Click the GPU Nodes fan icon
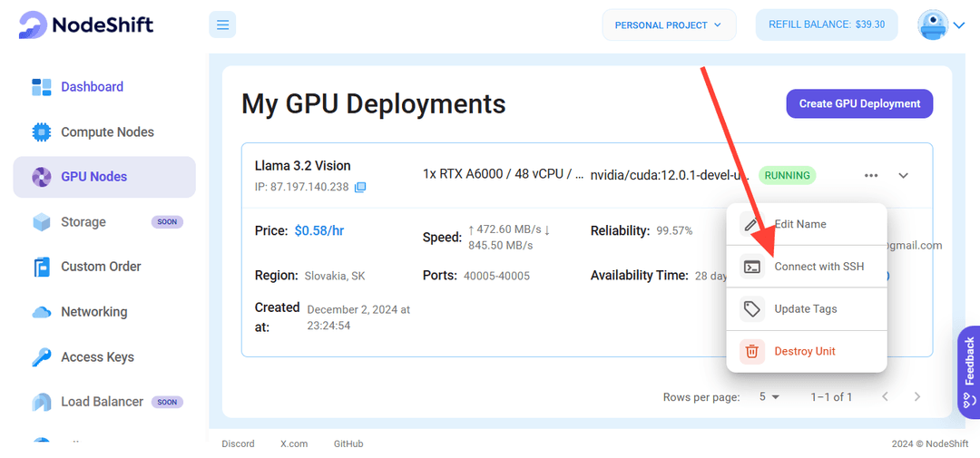The width and height of the screenshot is (980, 458). point(41,177)
